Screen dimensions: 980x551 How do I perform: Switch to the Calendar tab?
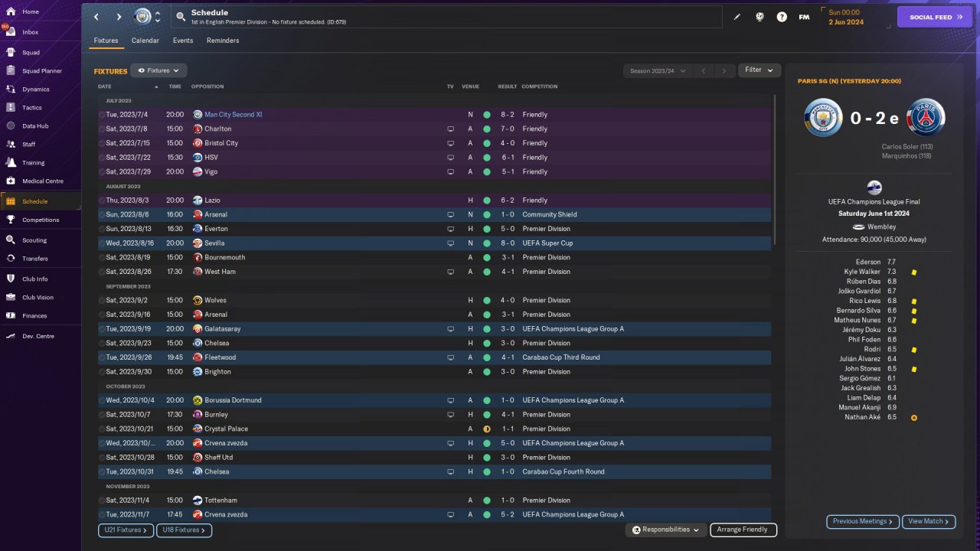pos(145,41)
